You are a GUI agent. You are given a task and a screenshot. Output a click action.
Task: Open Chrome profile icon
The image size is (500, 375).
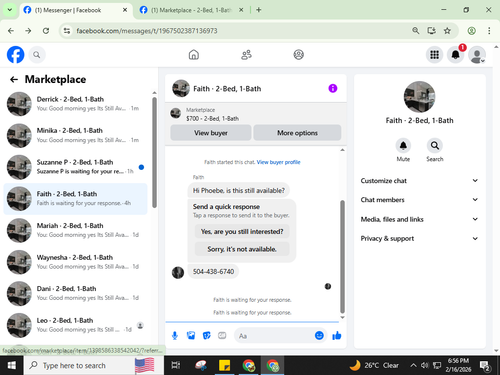point(471,31)
